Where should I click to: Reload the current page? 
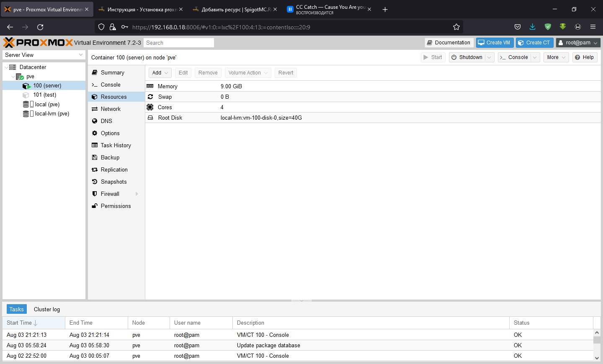[x=40, y=27]
